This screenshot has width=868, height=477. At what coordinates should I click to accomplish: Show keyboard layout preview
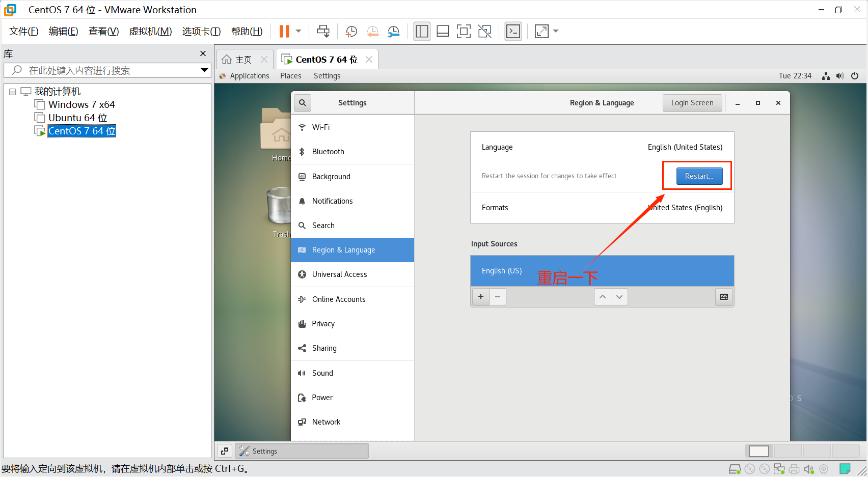point(724,297)
